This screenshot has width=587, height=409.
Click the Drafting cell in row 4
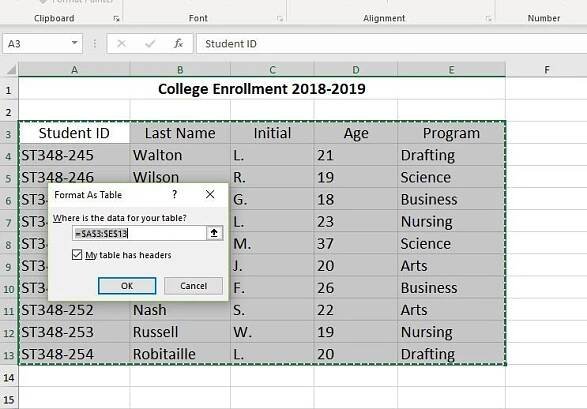pyautogui.click(x=451, y=155)
